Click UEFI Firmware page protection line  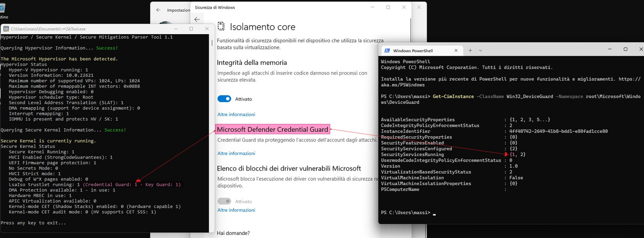[52, 163]
